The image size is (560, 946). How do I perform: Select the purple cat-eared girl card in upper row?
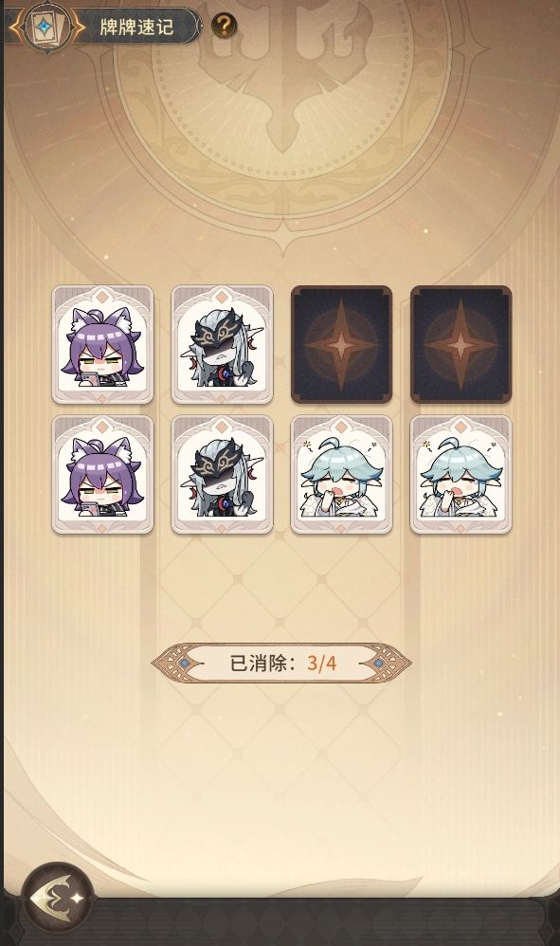click(x=102, y=344)
